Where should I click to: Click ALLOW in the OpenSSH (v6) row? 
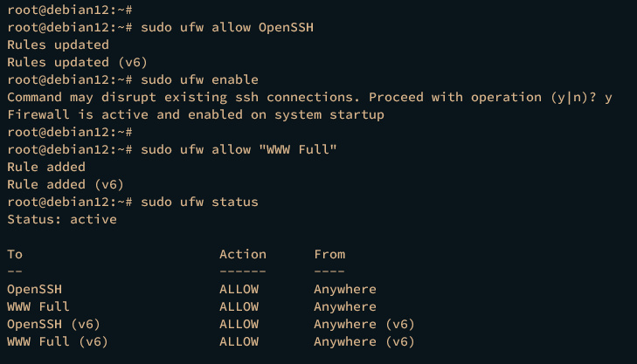coord(239,324)
